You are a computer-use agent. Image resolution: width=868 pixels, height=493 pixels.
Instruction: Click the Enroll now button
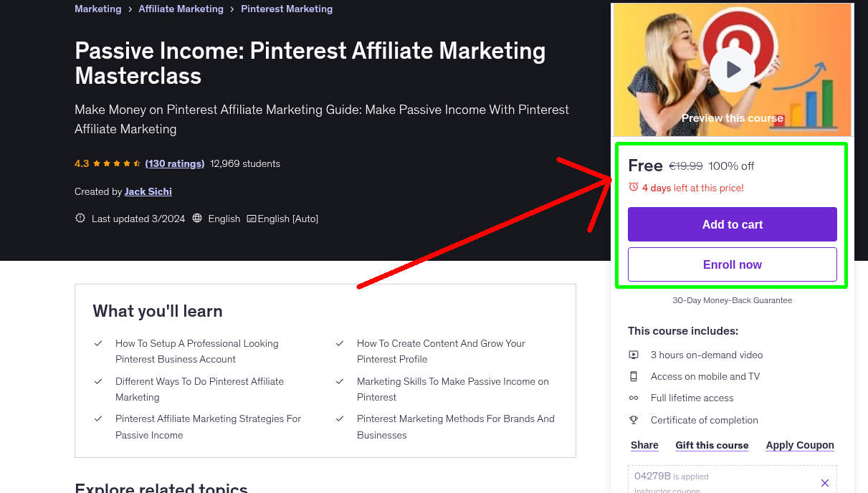point(733,264)
